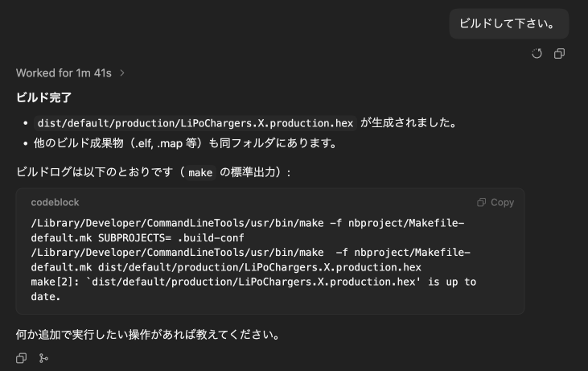Click the Copy label on the codeblock
Viewport: 588px width, 371px height.
(x=502, y=203)
